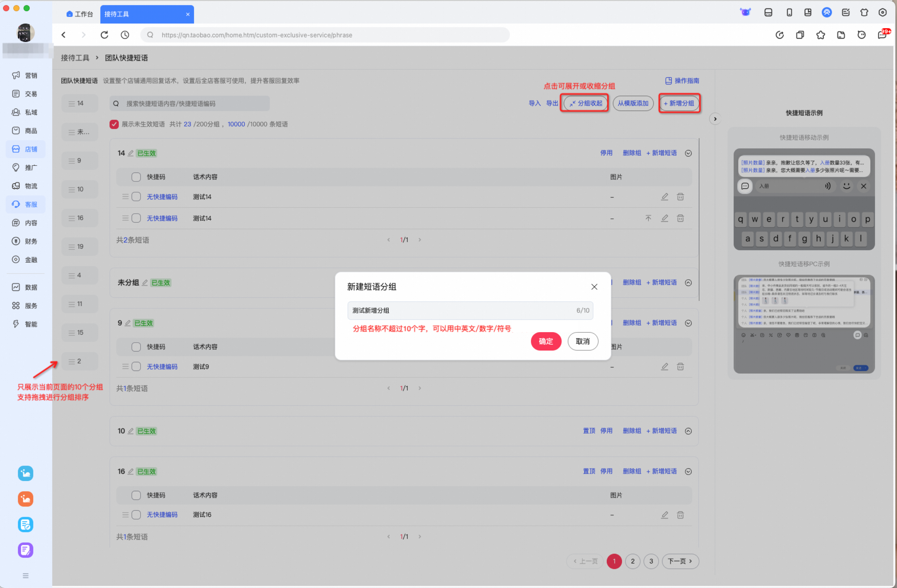Click the 物流 truck icon

click(x=16, y=186)
